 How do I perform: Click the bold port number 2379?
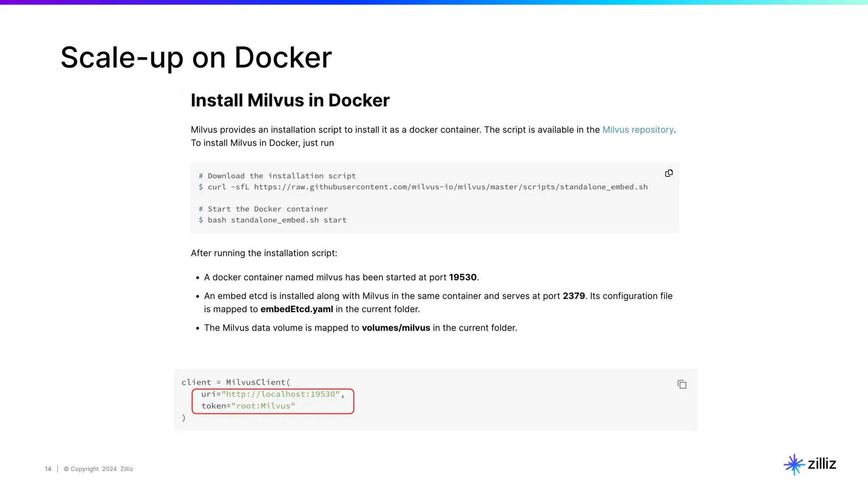click(574, 296)
